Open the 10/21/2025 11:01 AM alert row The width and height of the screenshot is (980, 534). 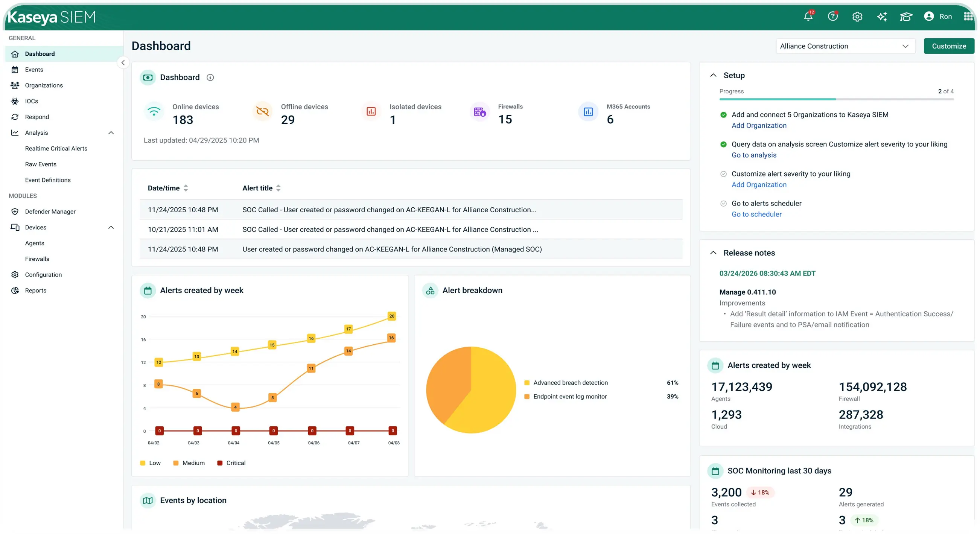point(411,229)
